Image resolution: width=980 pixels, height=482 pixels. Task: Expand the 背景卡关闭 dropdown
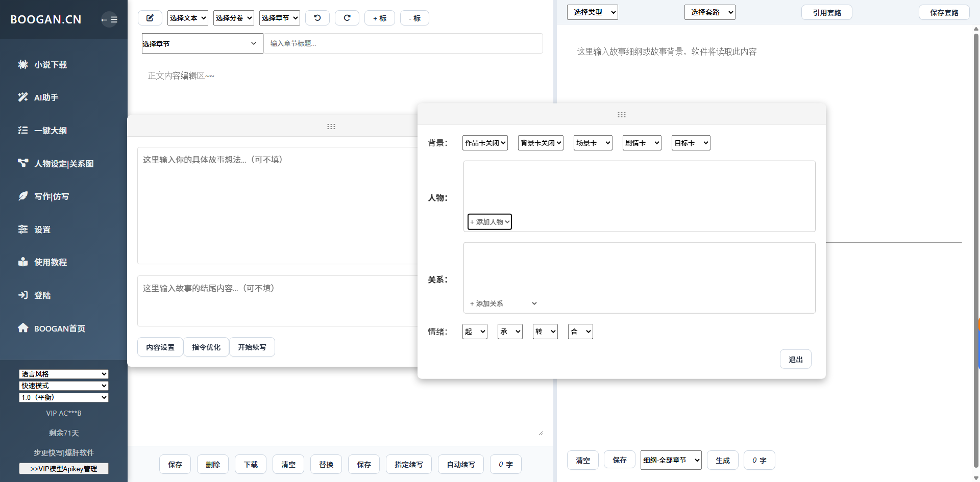pos(541,143)
